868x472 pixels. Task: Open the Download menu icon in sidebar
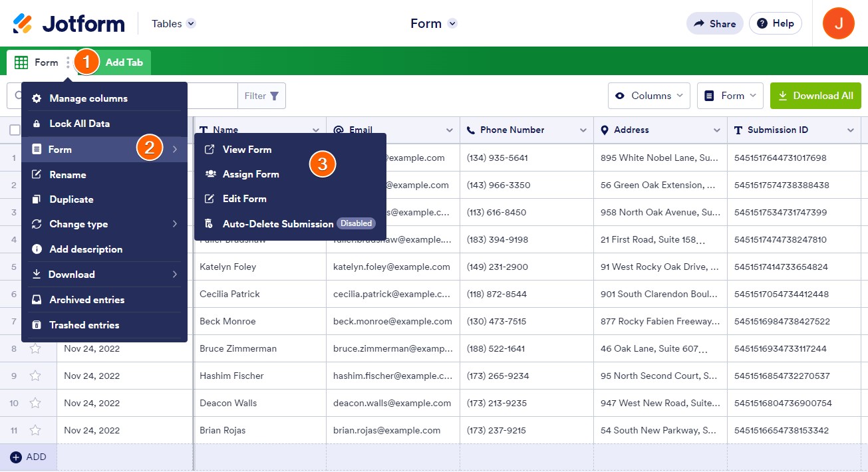[38, 274]
